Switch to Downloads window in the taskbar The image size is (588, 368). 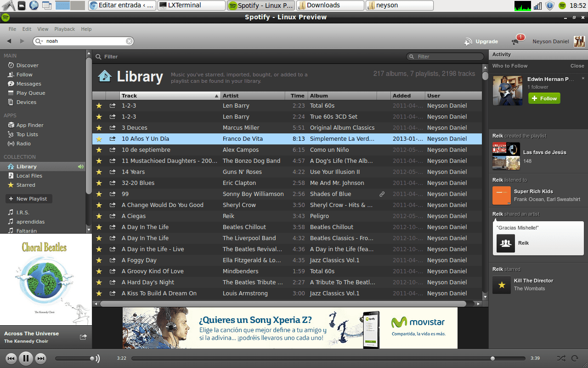(x=331, y=6)
